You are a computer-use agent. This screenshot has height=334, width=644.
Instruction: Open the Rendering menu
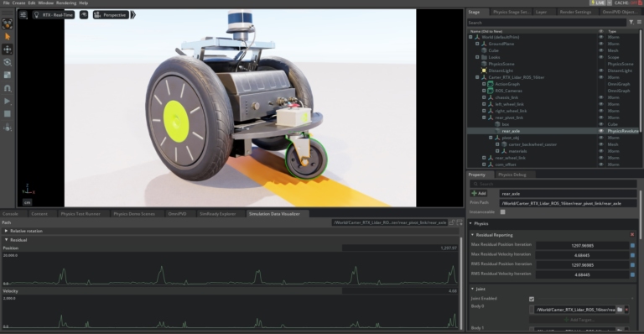click(x=66, y=3)
